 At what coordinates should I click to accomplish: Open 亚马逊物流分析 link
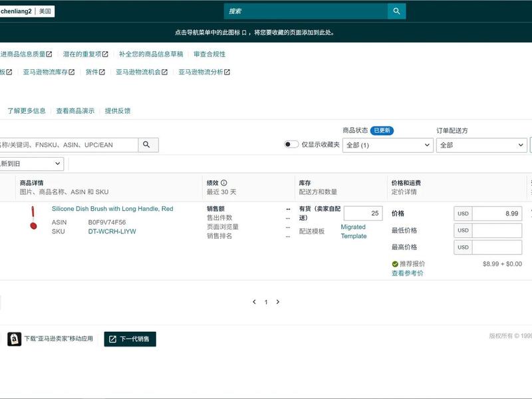[204, 72]
